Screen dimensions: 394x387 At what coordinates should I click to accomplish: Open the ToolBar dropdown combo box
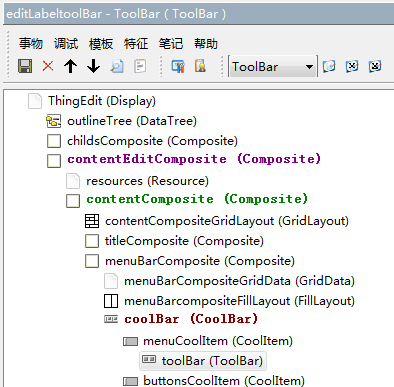tap(273, 66)
